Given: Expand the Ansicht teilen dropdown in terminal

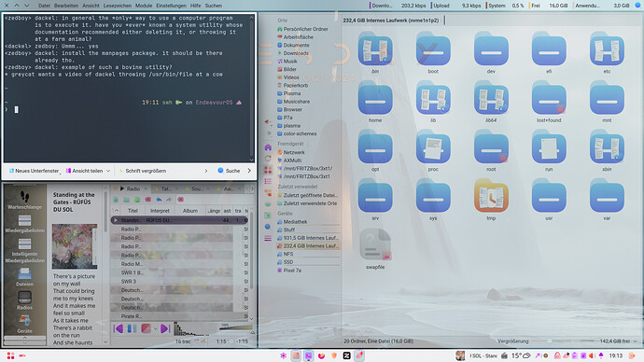Looking at the screenshot, I should (x=108, y=171).
